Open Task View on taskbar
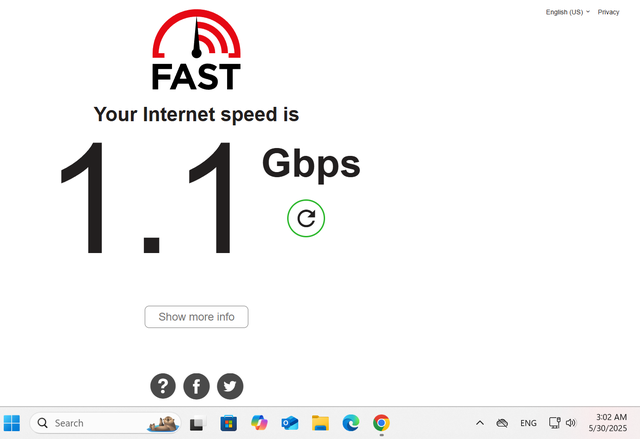 click(198, 423)
